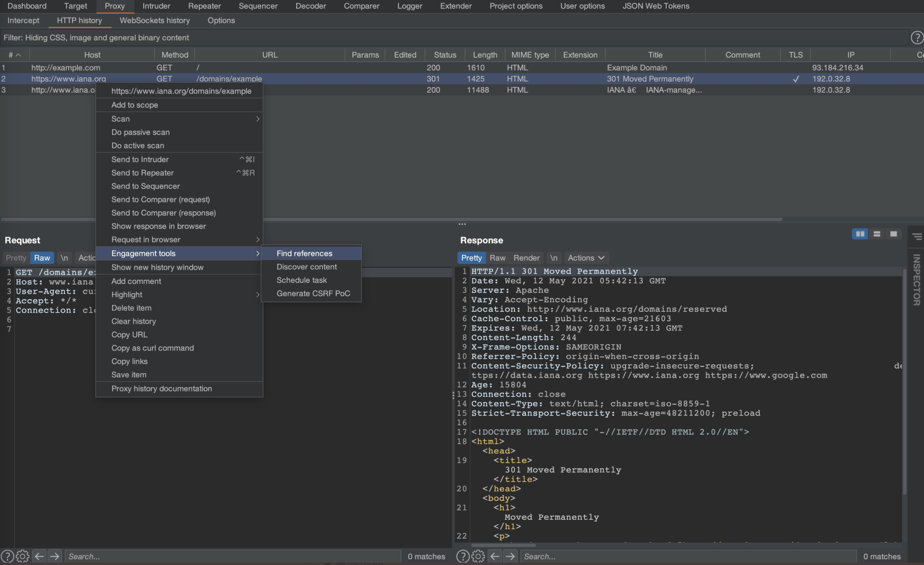Choose Generate CSRF PoC
The width and height of the screenshot is (924, 565).
311,293
